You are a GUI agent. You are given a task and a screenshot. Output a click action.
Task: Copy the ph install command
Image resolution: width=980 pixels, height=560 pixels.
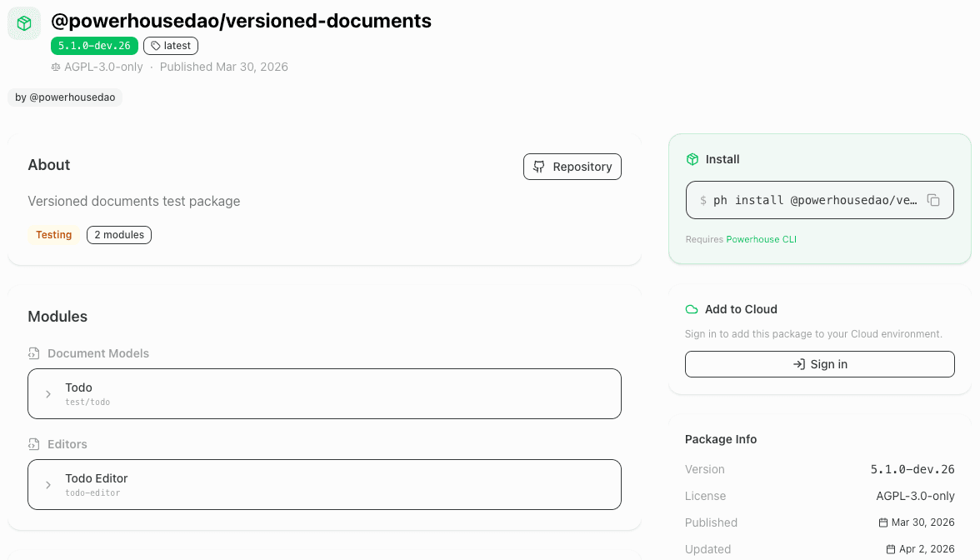point(933,200)
